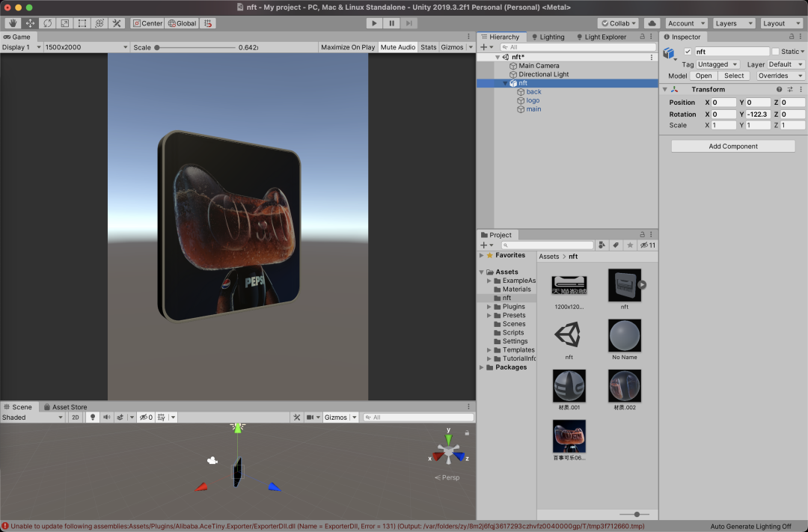Select the Hand tool in the toolbar
Viewport: 808px width, 532px height.
click(13, 23)
